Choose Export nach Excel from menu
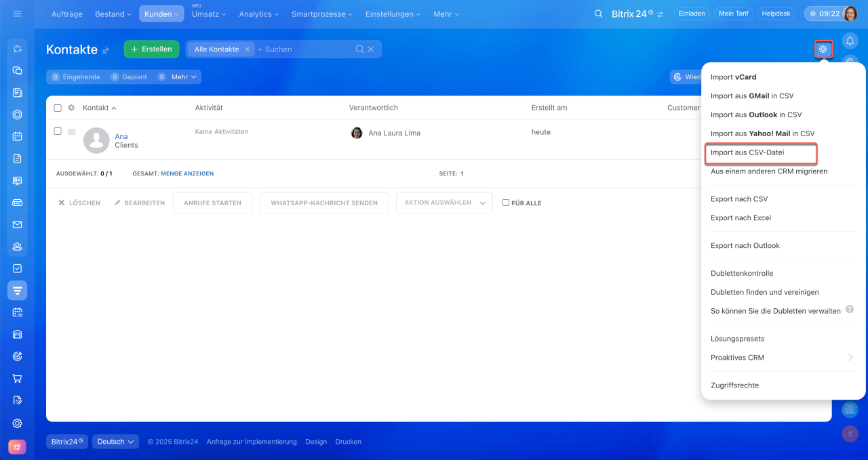Viewport: 868px width, 460px height. (741, 218)
